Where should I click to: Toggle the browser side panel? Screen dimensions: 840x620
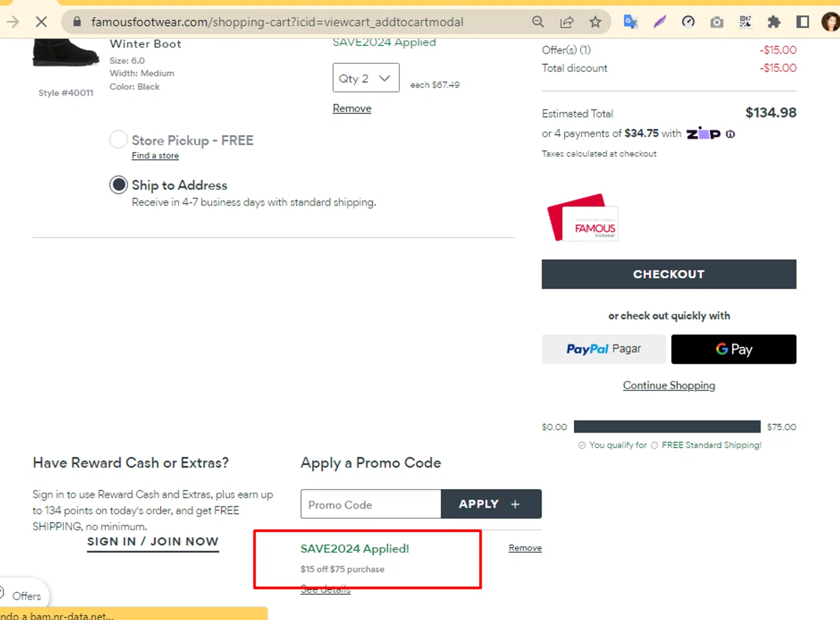(802, 22)
